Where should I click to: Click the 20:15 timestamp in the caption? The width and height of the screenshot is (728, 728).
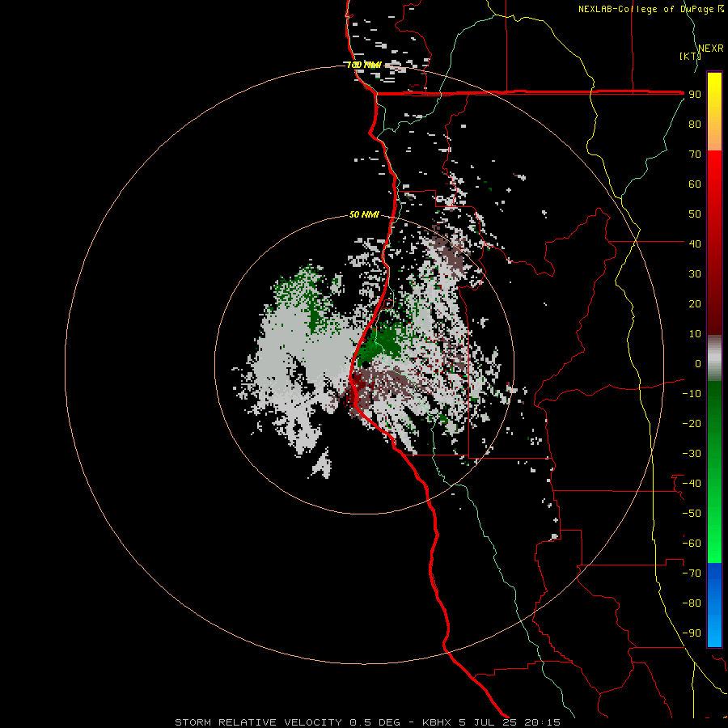pos(542,722)
